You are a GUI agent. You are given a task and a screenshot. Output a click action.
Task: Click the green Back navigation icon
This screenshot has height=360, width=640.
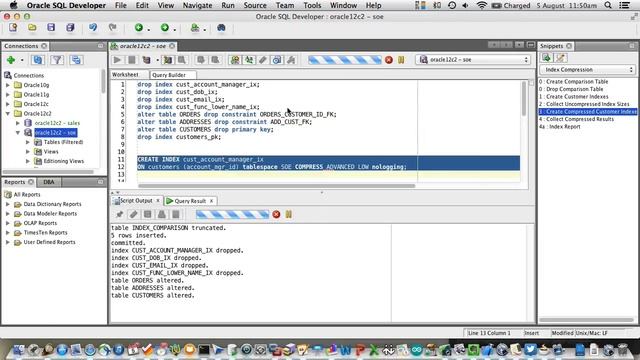139,27
